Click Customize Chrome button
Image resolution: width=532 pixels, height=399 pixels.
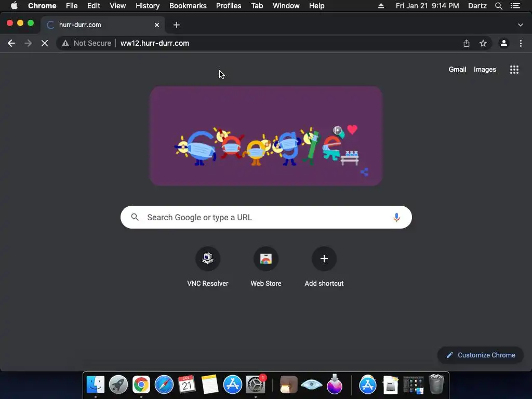pyautogui.click(x=481, y=355)
